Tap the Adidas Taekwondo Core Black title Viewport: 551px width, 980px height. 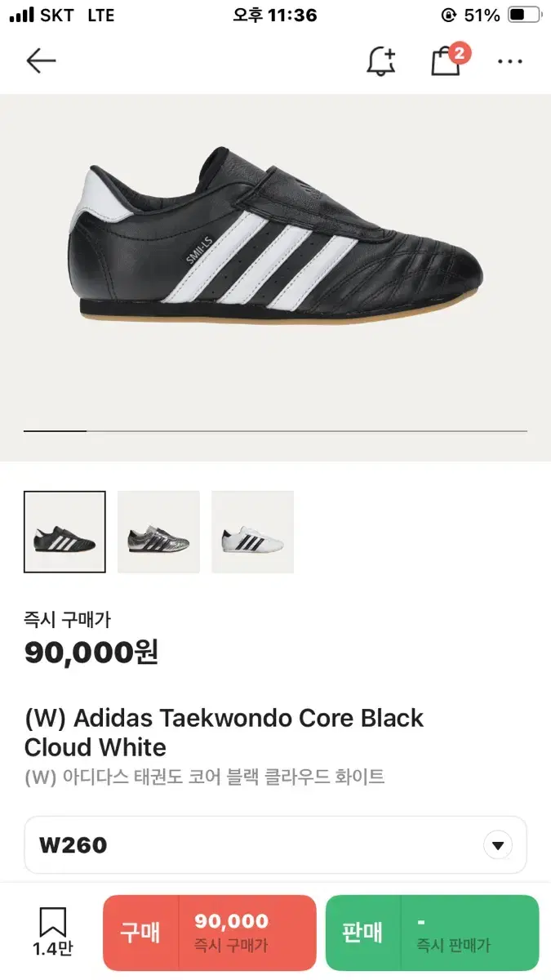click(x=224, y=733)
